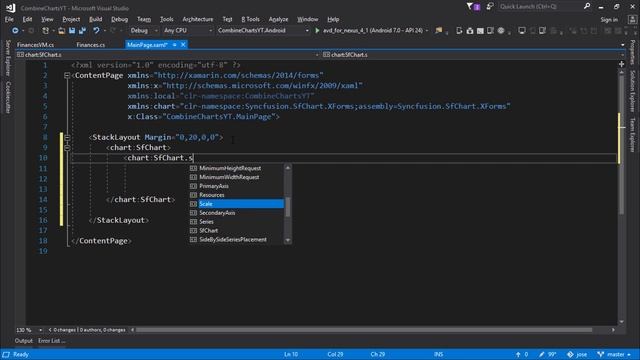Open the Output panel tab
This screenshot has height=360, width=640.
click(x=24, y=341)
